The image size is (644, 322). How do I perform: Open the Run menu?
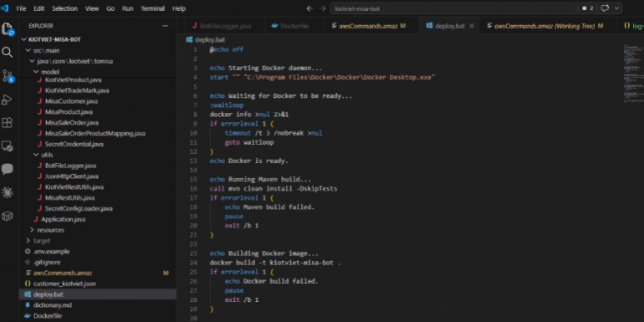pos(128,8)
